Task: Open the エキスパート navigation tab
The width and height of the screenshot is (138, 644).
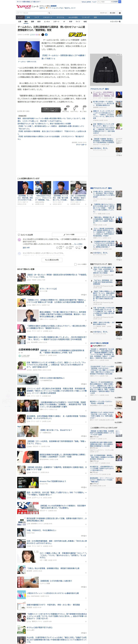Action: (x=48, y=17)
